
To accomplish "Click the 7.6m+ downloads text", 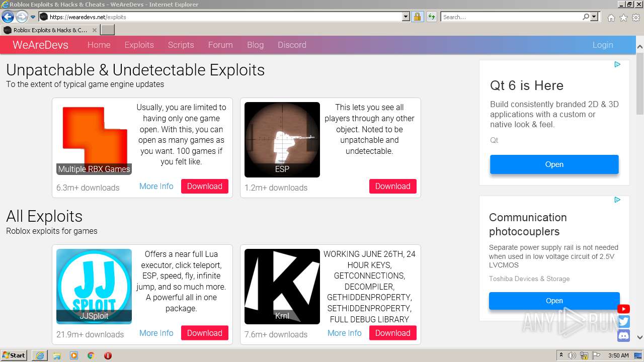I will pos(276,334).
